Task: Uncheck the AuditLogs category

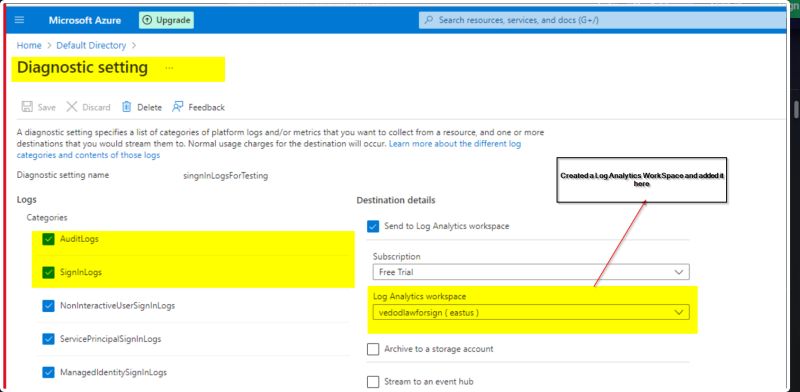Action: [x=48, y=239]
